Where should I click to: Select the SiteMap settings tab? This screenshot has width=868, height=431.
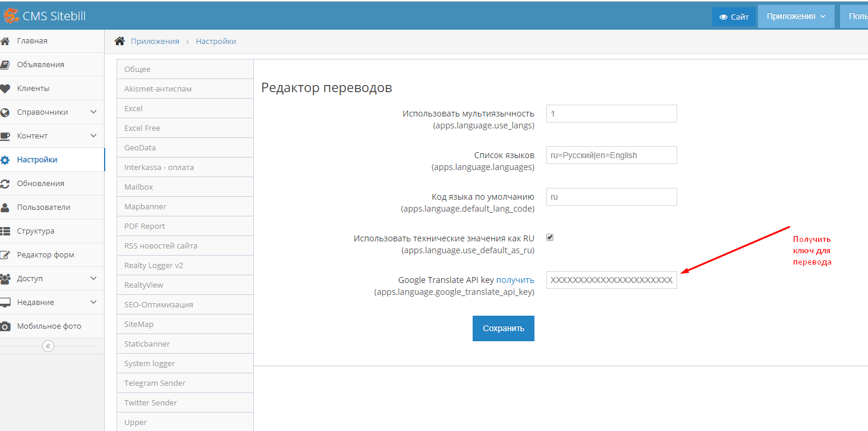coord(185,324)
